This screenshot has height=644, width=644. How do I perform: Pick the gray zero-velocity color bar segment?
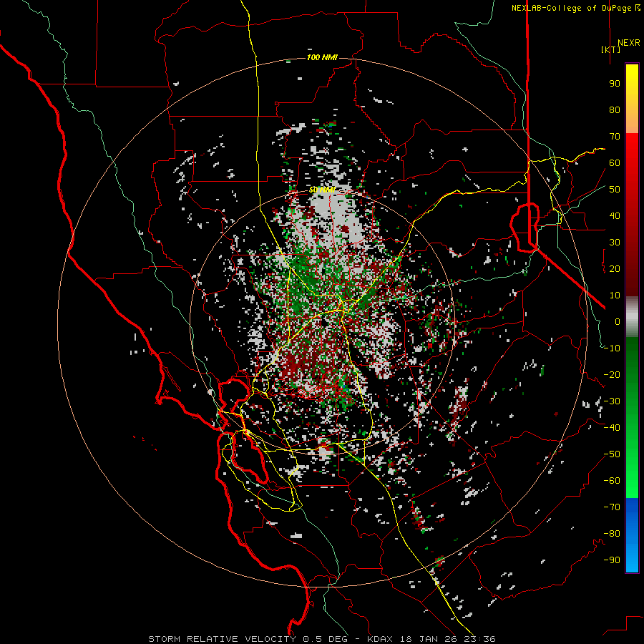632,317
